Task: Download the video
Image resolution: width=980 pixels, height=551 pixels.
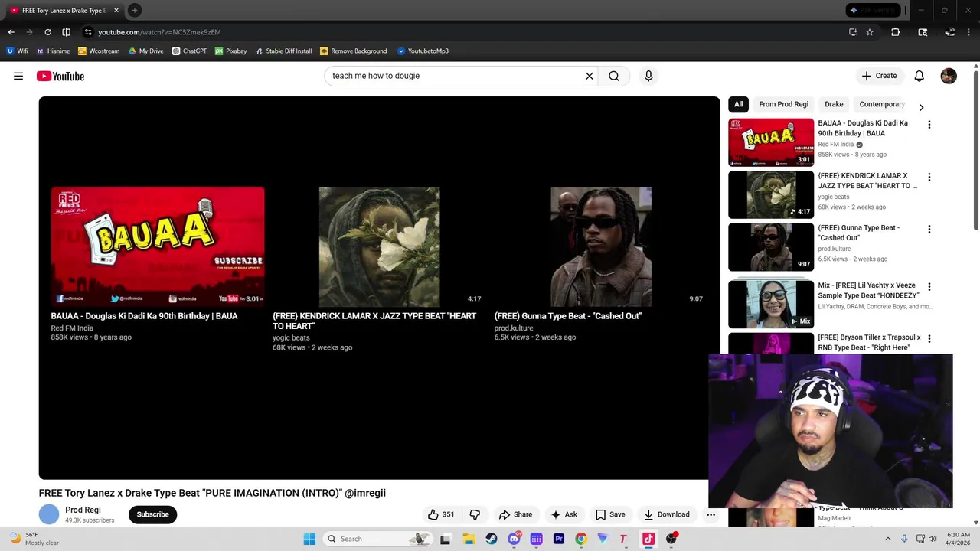Action: tap(667, 514)
